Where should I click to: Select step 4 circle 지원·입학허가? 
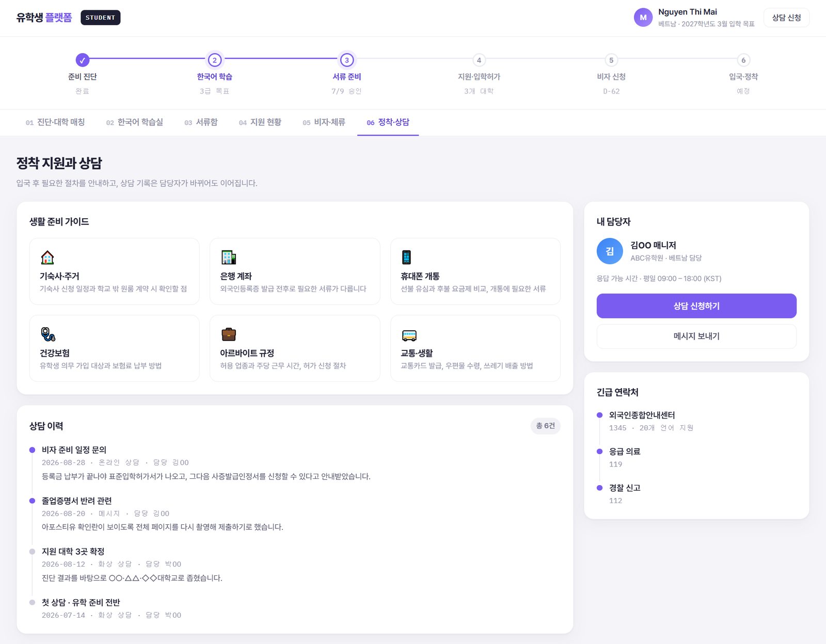(x=479, y=60)
